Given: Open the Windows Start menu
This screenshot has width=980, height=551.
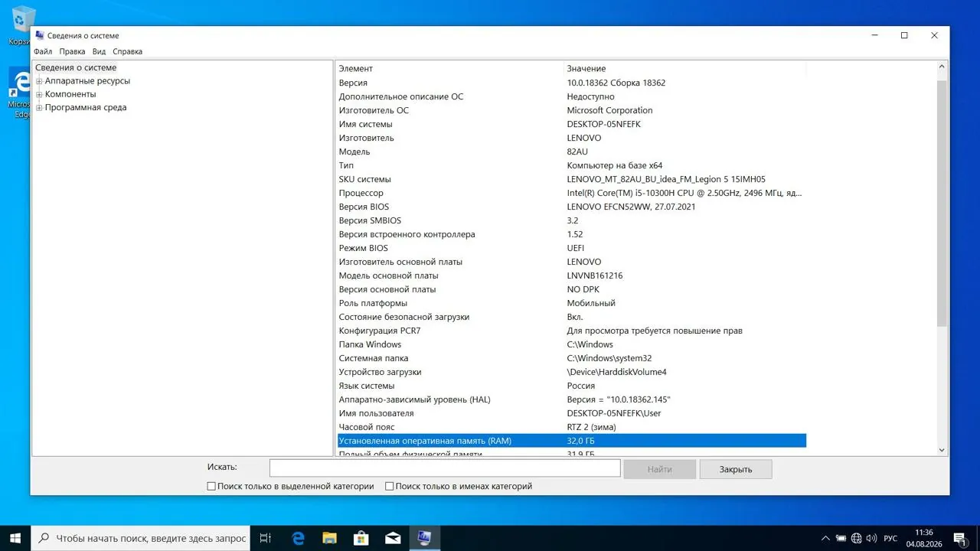Looking at the screenshot, I should coord(15,538).
